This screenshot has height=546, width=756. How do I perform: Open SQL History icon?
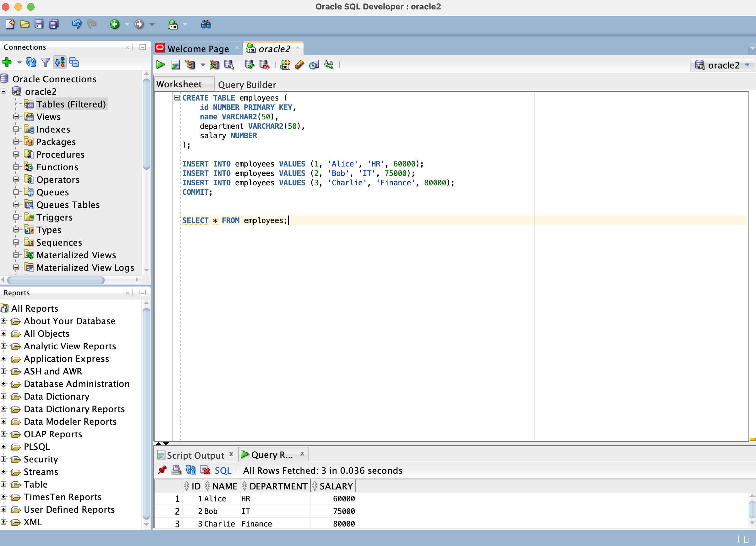[x=314, y=65]
